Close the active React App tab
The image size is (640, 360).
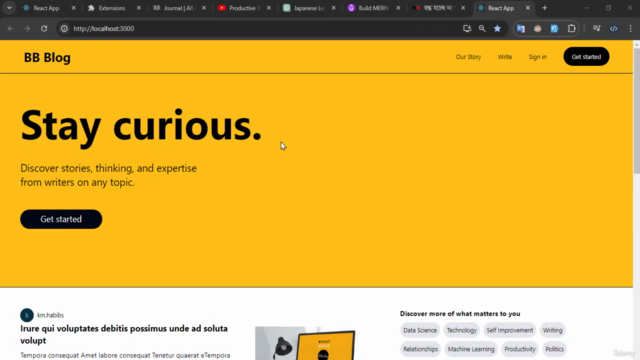[x=528, y=8]
